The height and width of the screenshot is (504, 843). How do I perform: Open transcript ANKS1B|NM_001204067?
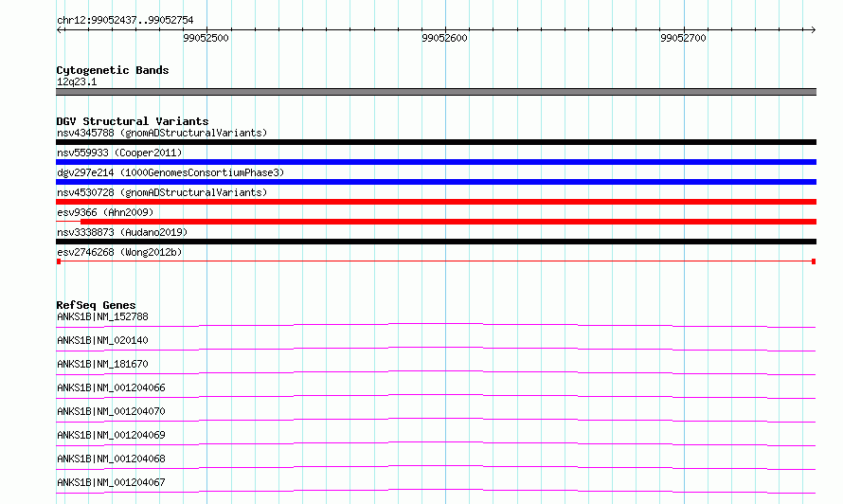(111, 482)
